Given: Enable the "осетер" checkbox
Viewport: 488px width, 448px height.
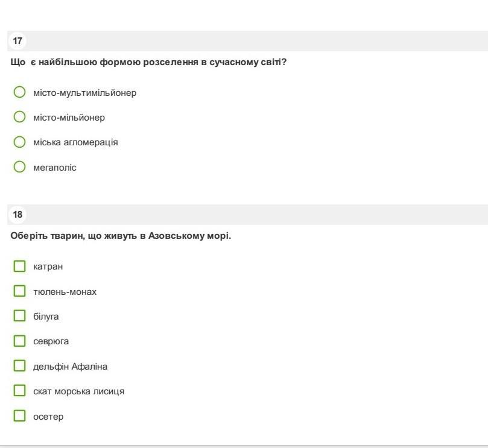Looking at the screenshot, I should tap(20, 416).
